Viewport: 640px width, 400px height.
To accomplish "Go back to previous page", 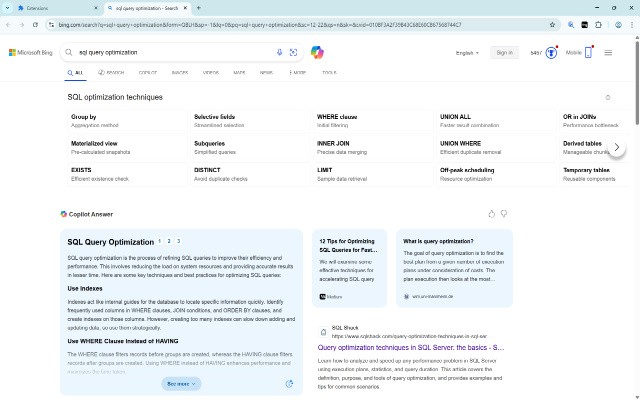I will tap(8, 25).
